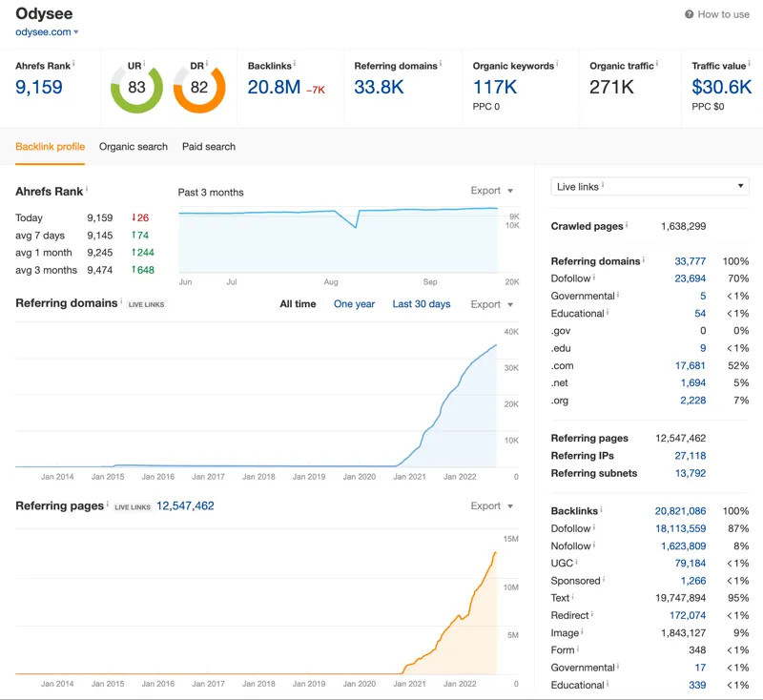
Task: Open the 20,821,086 backlinks count
Action: 680,511
